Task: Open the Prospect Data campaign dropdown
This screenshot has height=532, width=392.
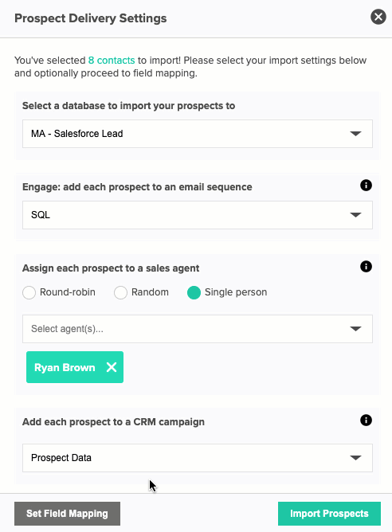Action: (x=198, y=458)
